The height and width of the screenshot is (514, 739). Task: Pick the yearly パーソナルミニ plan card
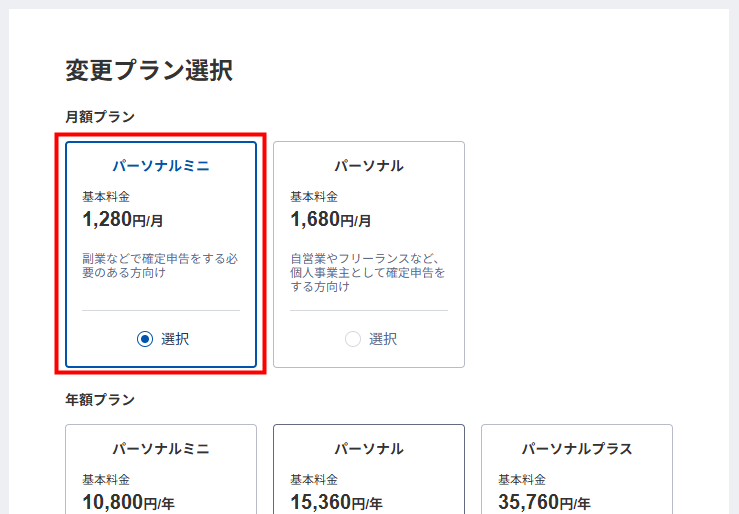161,469
